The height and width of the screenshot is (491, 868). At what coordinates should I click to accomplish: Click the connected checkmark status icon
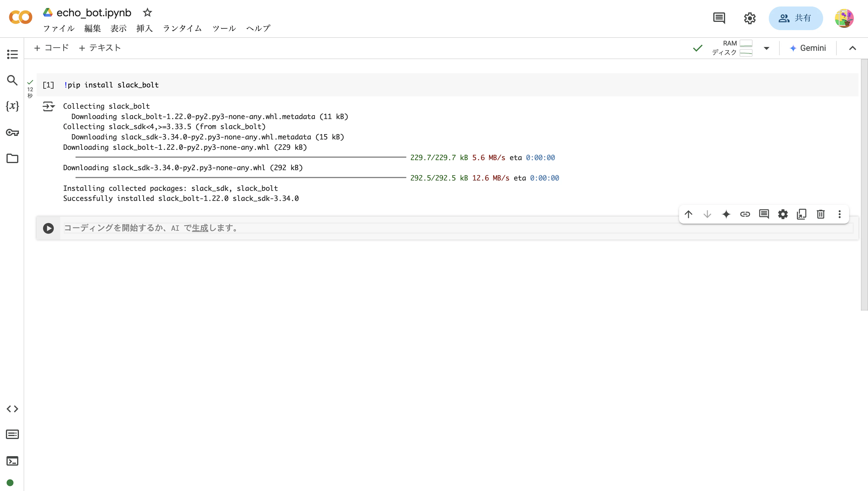pos(698,48)
